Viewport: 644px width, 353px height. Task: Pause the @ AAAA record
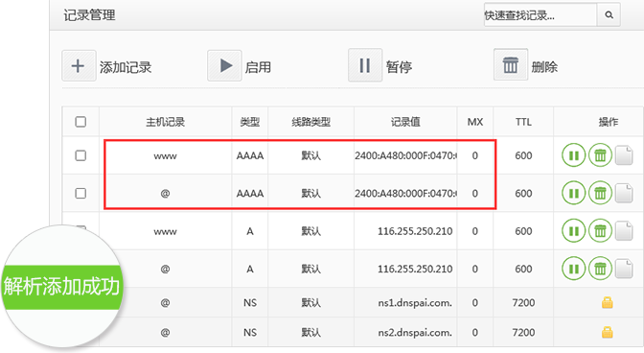pos(573,193)
